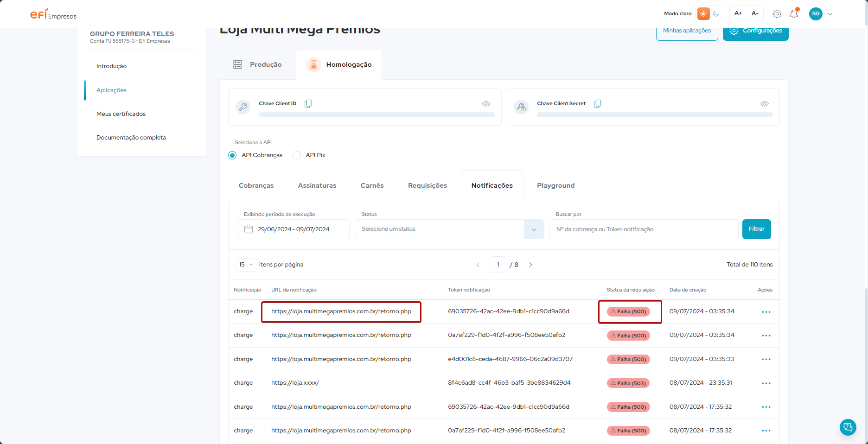The height and width of the screenshot is (444, 868).
Task: Click the Filtrar button
Action: coord(757,229)
